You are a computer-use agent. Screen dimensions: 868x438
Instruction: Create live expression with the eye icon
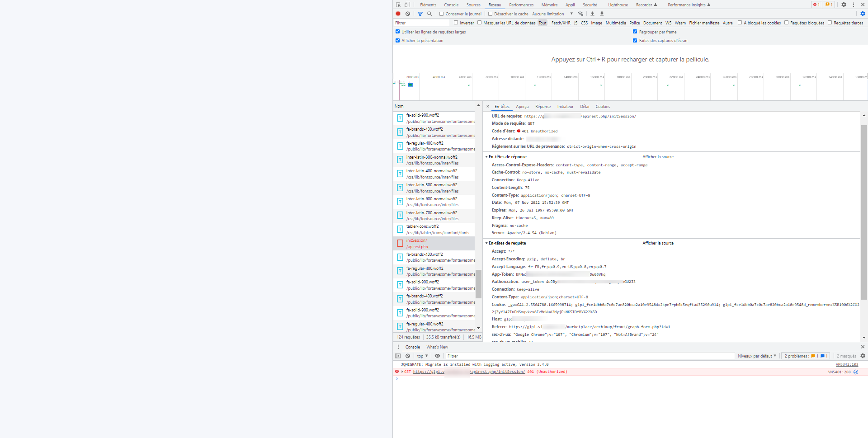click(x=437, y=356)
